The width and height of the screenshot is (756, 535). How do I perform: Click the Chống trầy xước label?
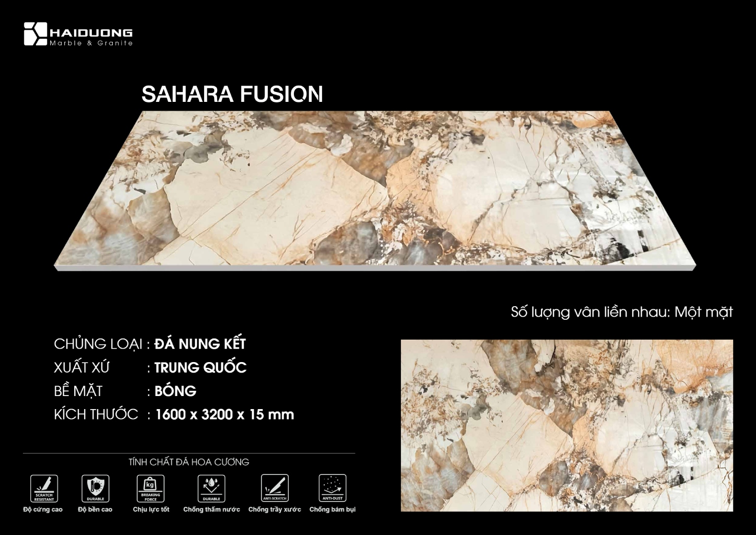coord(275,509)
